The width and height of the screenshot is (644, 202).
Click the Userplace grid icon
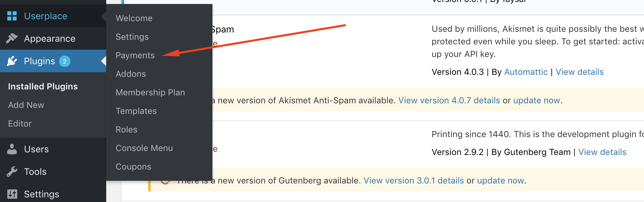(12, 16)
